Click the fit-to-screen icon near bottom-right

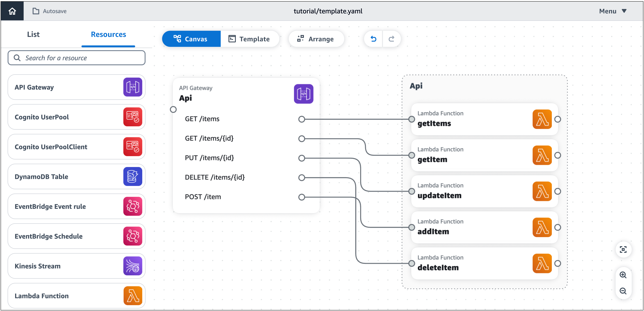click(x=623, y=249)
